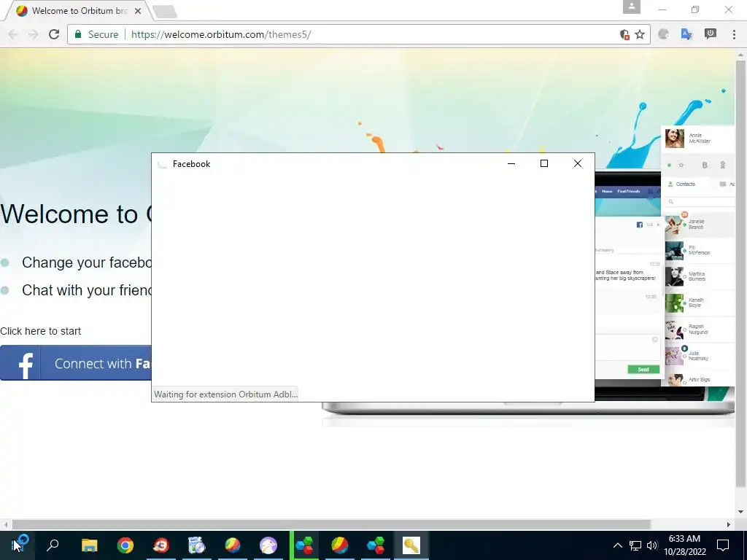Minimize the Facebook popup window
The height and width of the screenshot is (560, 747).
pyautogui.click(x=511, y=163)
